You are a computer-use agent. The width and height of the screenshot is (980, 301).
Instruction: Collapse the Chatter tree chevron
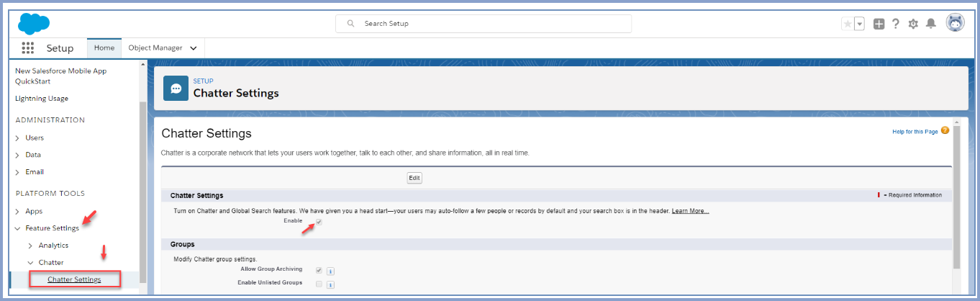(30, 263)
